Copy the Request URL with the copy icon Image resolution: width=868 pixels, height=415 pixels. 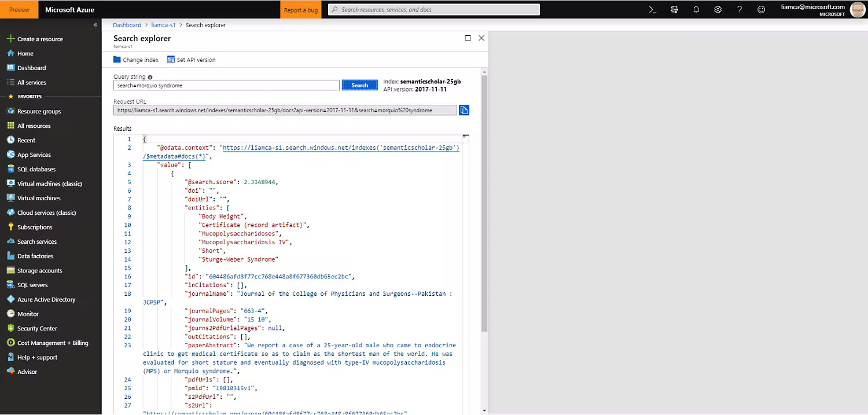pyautogui.click(x=464, y=110)
